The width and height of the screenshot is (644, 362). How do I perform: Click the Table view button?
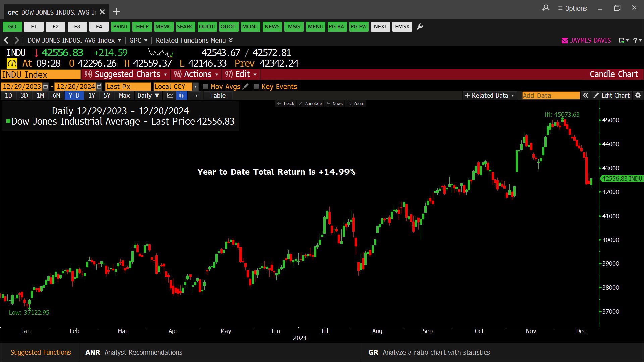point(218,95)
